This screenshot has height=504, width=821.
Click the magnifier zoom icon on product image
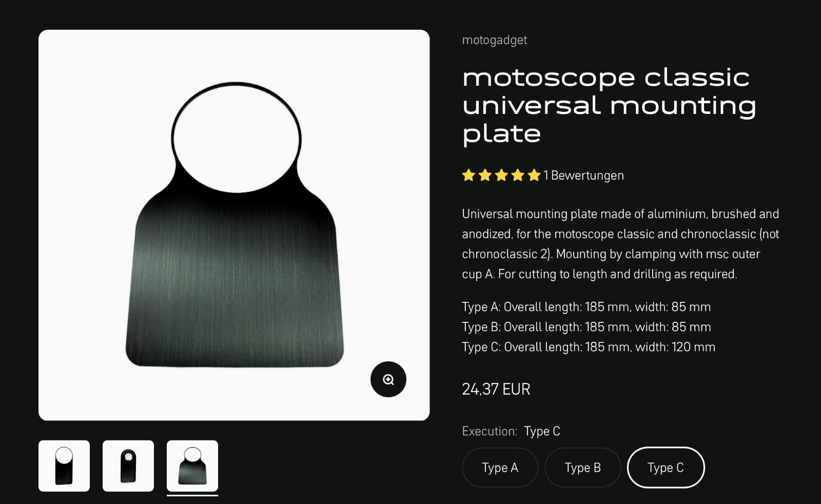[x=388, y=380]
